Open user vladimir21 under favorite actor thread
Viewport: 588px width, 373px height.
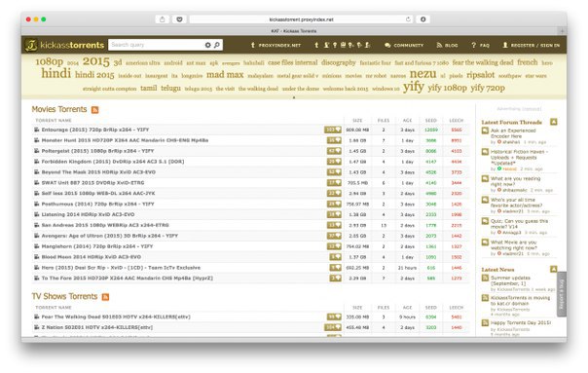(513, 211)
